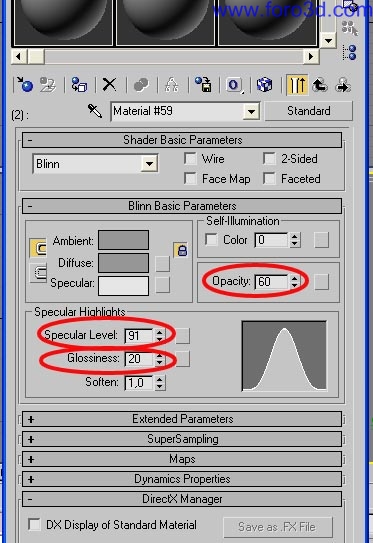Check the Self-Illumination Color checkbox
The width and height of the screenshot is (373, 543).
click(x=211, y=239)
